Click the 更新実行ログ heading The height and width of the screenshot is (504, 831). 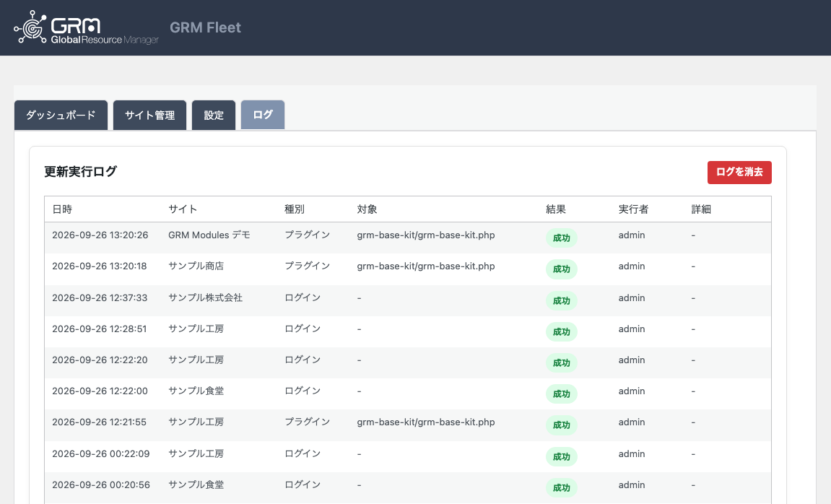pyautogui.click(x=81, y=172)
